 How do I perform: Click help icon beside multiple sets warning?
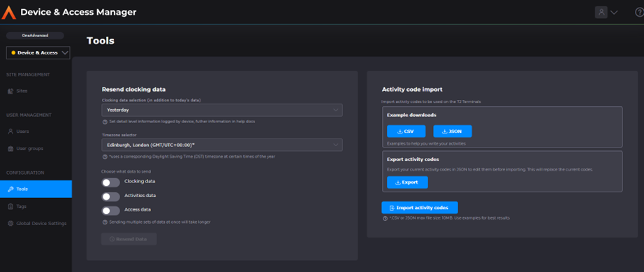tap(105, 222)
